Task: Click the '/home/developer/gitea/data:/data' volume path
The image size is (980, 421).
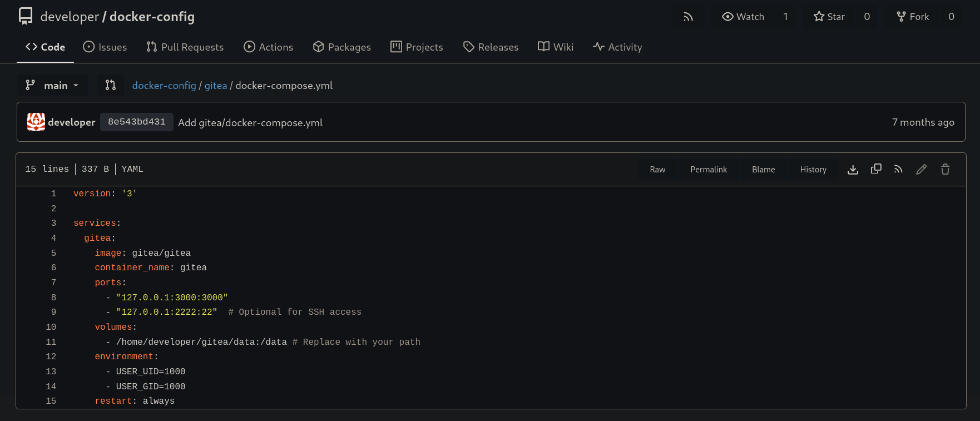Action: (201, 342)
